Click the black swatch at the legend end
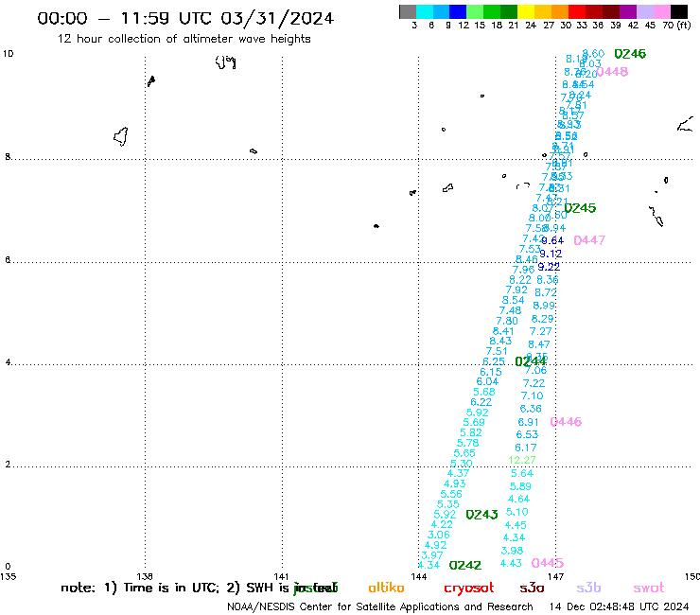Screen dimensions: 700x615 pyautogui.click(x=679, y=11)
